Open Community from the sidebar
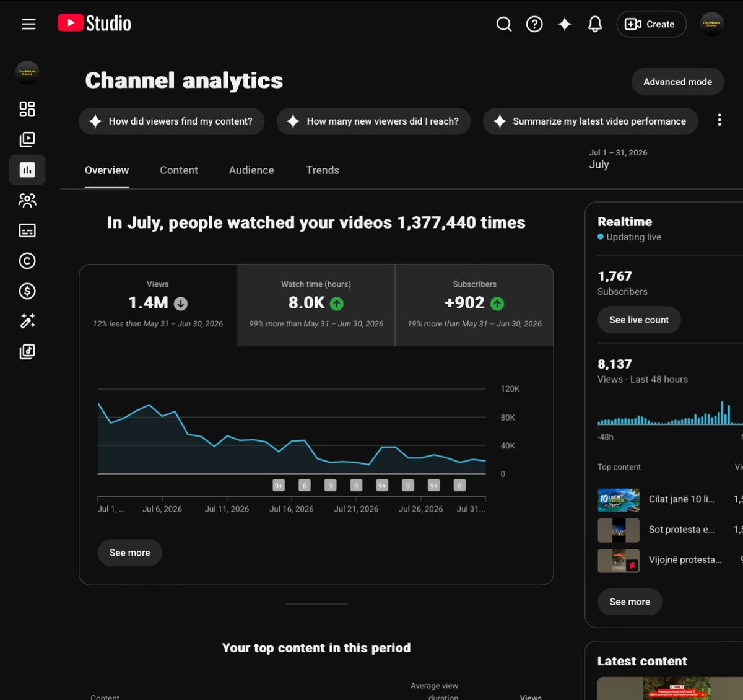 coord(27,200)
